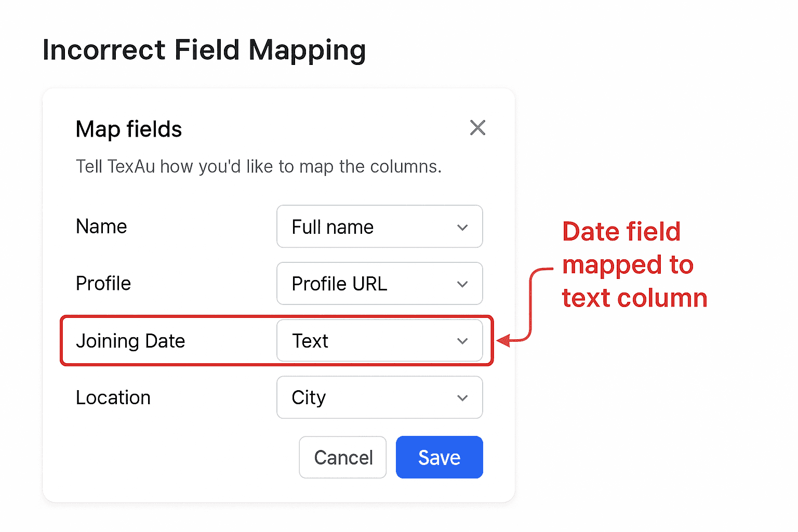Image resolution: width=798 pixels, height=532 pixels.
Task: Click the chevron on the Profile URL dropdown
Action: [461, 284]
